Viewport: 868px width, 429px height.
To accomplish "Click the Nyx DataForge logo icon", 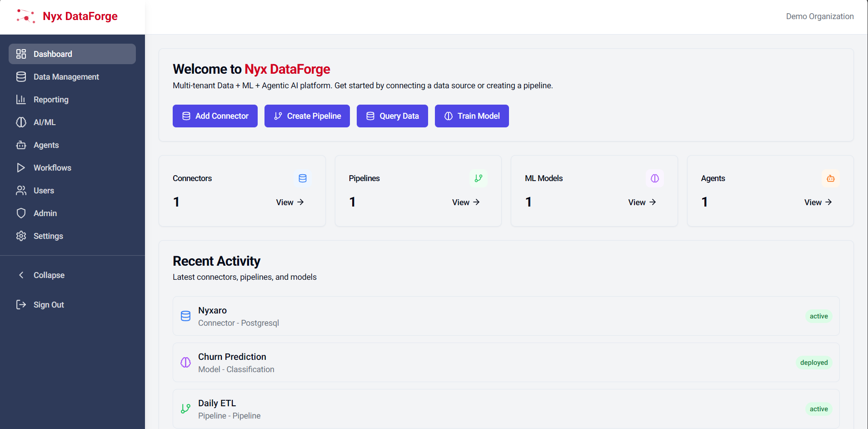I will click(26, 16).
